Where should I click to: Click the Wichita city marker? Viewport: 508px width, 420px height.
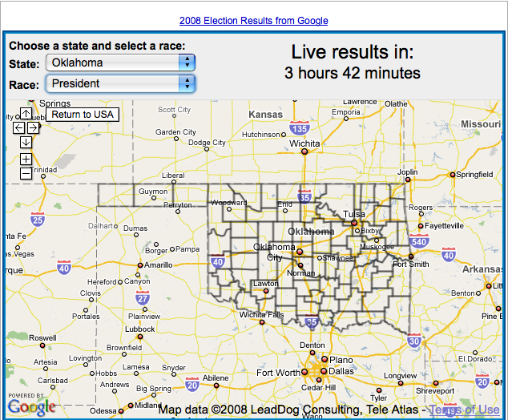(304, 153)
